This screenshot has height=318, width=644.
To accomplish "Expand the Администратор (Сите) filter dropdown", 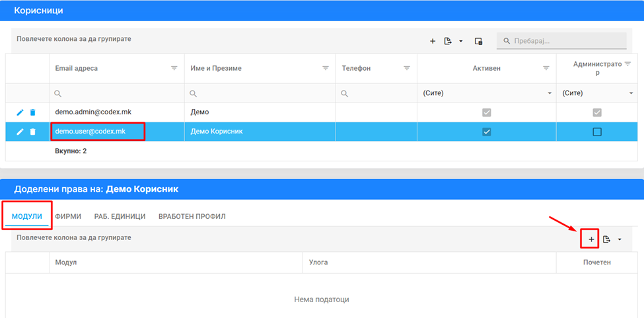I will 631,94.
